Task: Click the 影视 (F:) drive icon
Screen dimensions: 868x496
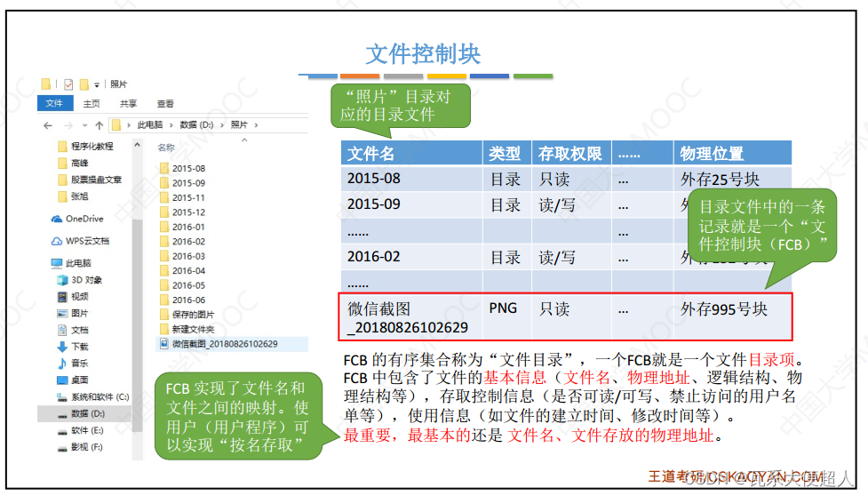Action: coord(62,447)
